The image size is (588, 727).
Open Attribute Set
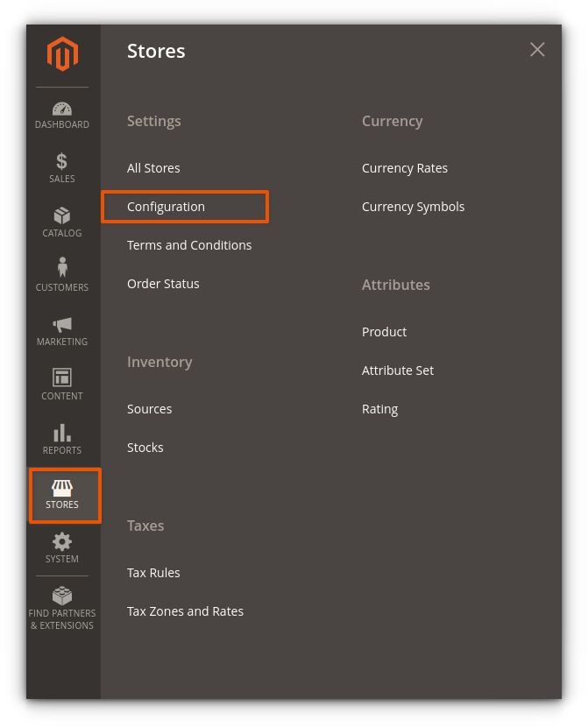click(x=398, y=371)
